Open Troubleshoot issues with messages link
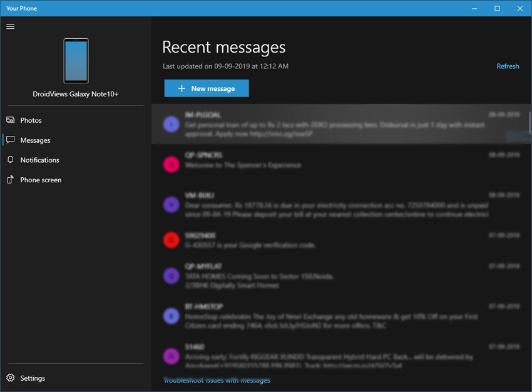The height and width of the screenshot is (392, 532). coord(217,380)
